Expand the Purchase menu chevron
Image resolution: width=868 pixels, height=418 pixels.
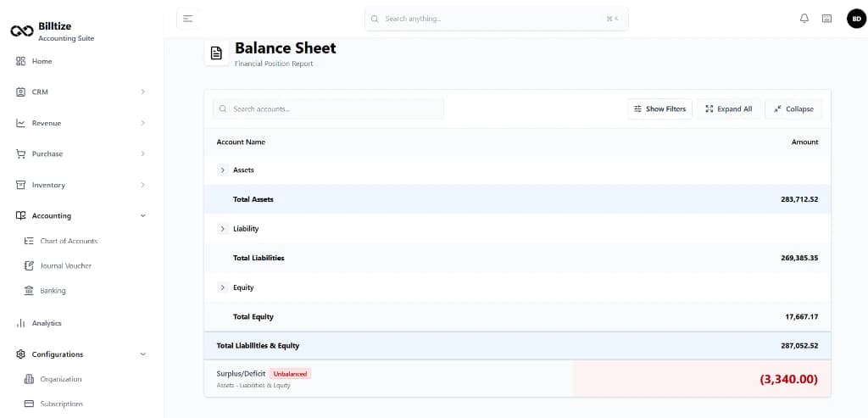(x=142, y=154)
